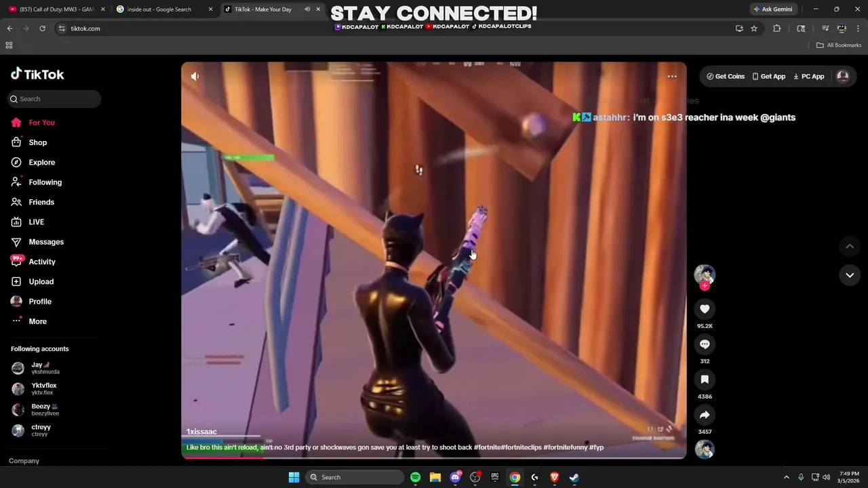868x488 pixels.
Task: Click the Get Coins button
Action: [x=726, y=77]
